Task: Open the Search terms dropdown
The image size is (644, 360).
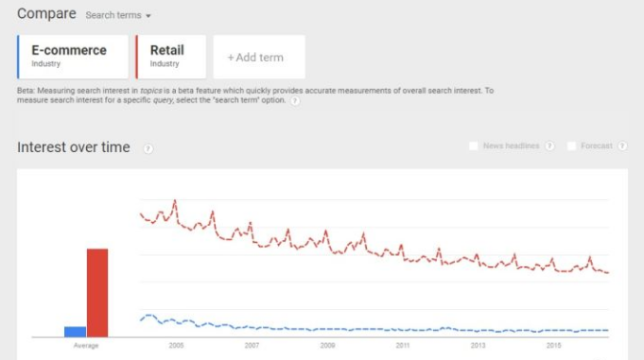Action: [x=118, y=15]
